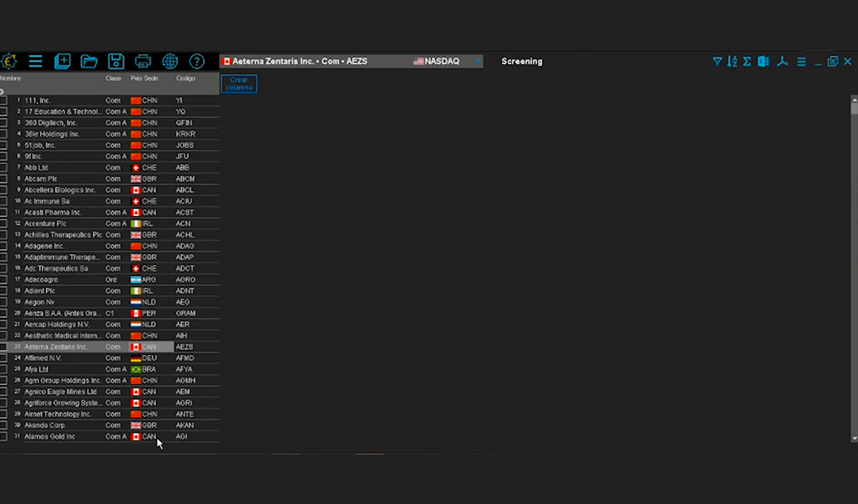Select Achilles Therapeutics Plc row
The height and width of the screenshot is (504, 858).
[63, 235]
